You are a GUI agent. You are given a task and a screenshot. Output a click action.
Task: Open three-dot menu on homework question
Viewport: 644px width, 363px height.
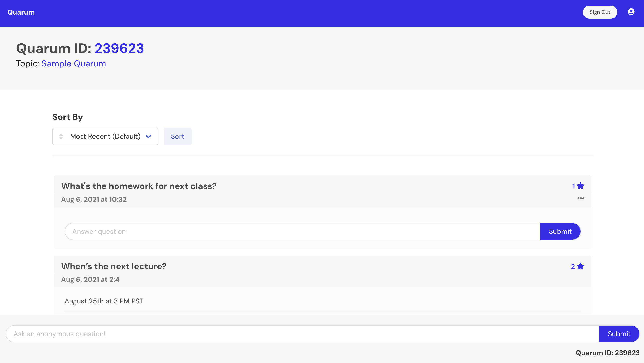coord(581,198)
